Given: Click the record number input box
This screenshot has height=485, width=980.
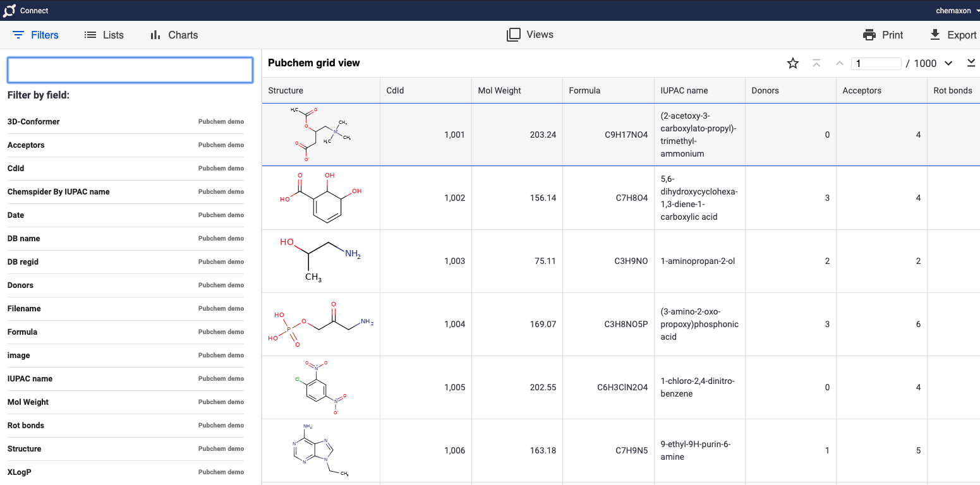Looking at the screenshot, I should coord(876,63).
